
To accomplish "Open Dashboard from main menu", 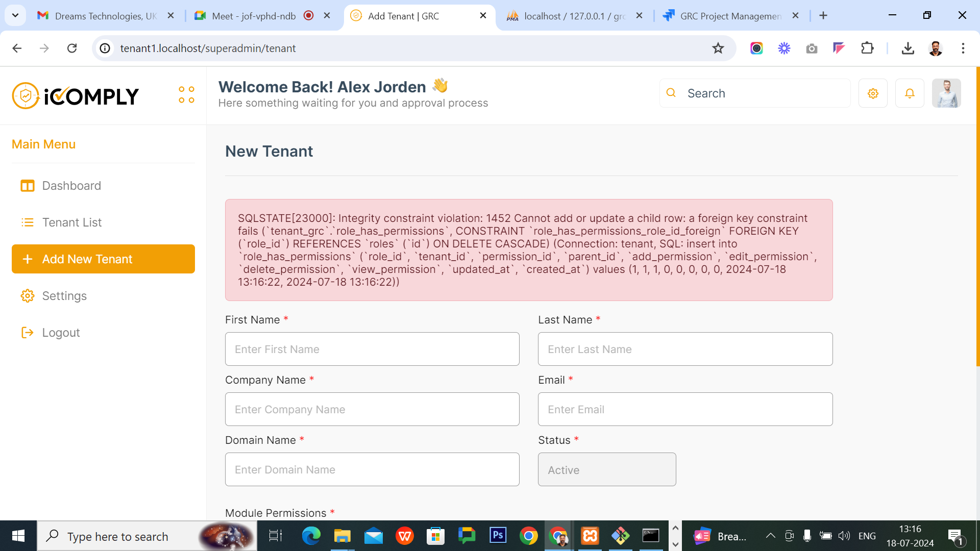I will 71,186.
